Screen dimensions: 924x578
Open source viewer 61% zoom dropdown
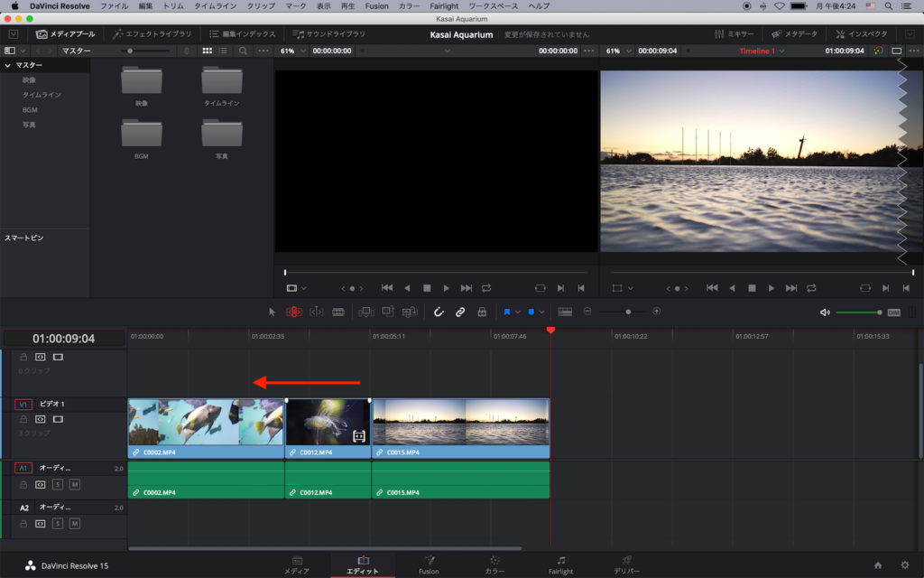pyautogui.click(x=291, y=51)
